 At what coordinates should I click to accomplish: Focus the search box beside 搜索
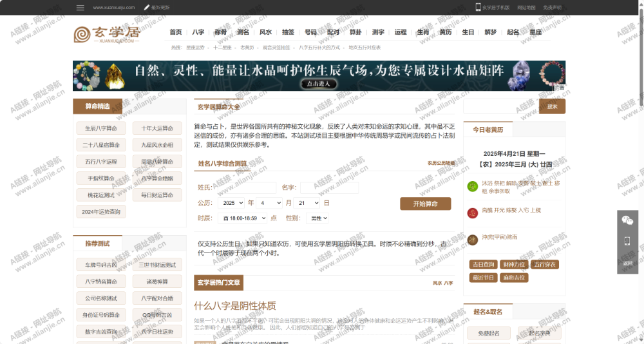click(x=501, y=106)
